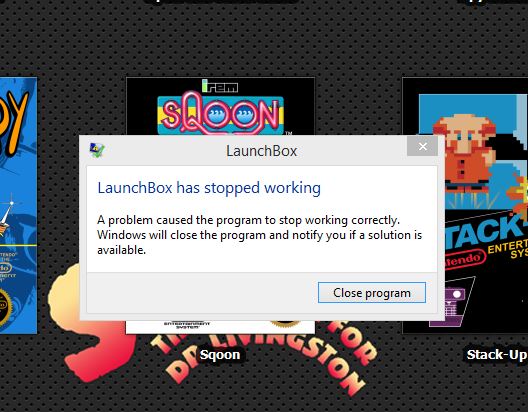Click the LaunchBox dialog title bar text
Screen dimensions: 528x412
262,151
